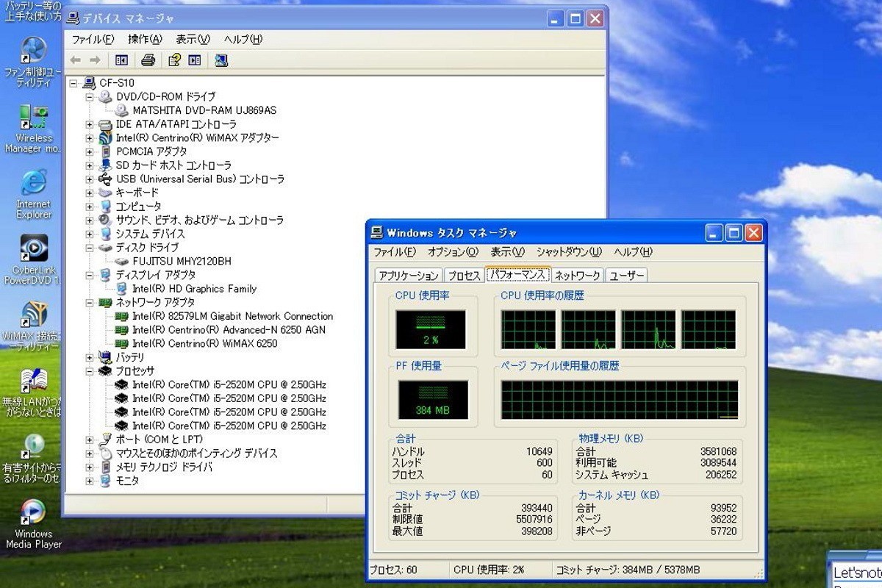
Task: Expand the PCMCIA アダプタ node
Action: click(90, 151)
